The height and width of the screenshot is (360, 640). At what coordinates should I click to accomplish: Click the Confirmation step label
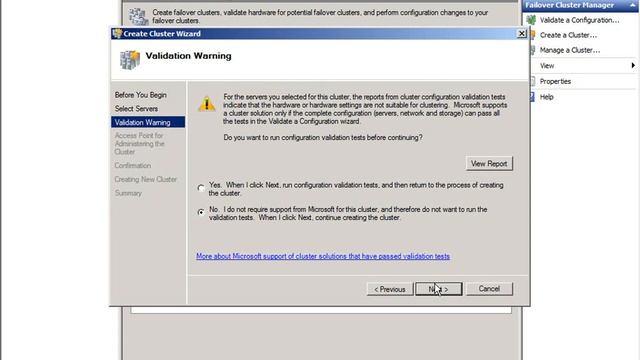pyautogui.click(x=133, y=166)
